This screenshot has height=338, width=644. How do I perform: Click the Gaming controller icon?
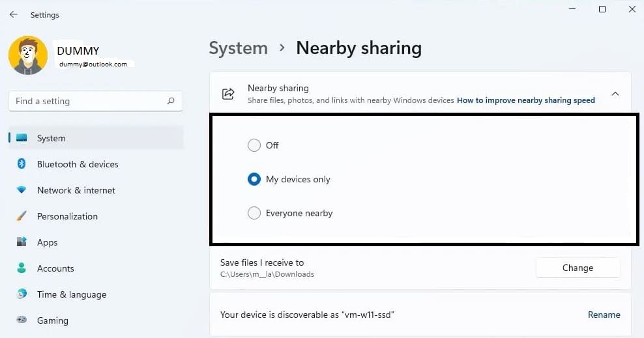click(x=22, y=320)
